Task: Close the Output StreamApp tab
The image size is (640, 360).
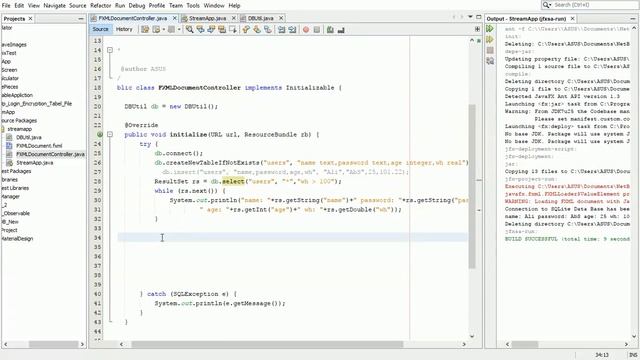Action: (572, 19)
